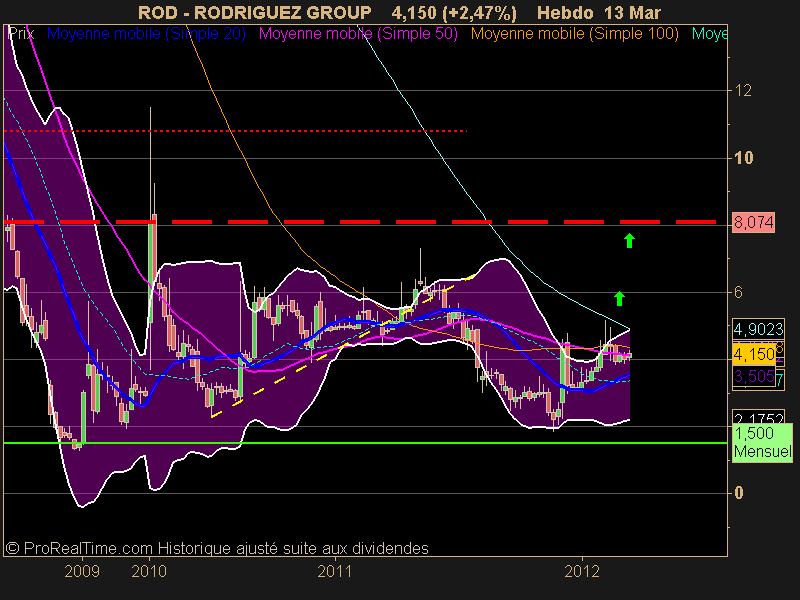This screenshot has height=600, width=800.
Task: Select 'Moyenne mobile (Simple 50)' legend
Action: click(358, 34)
